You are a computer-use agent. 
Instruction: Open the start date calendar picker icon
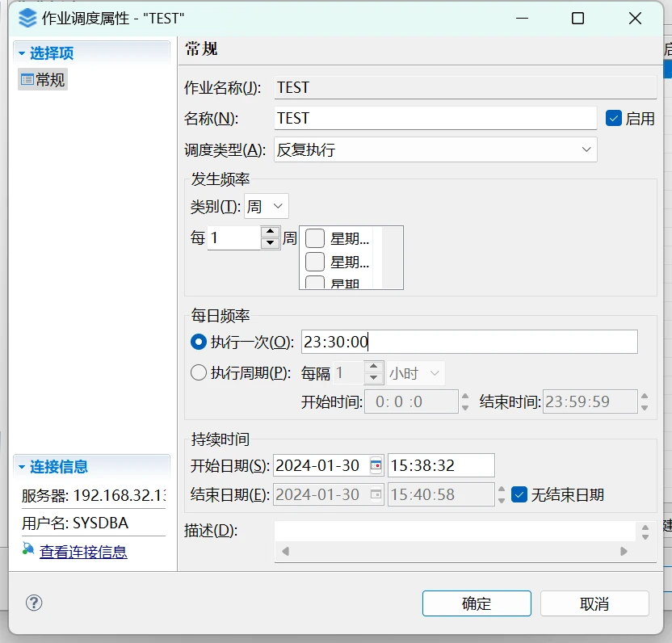point(376,465)
